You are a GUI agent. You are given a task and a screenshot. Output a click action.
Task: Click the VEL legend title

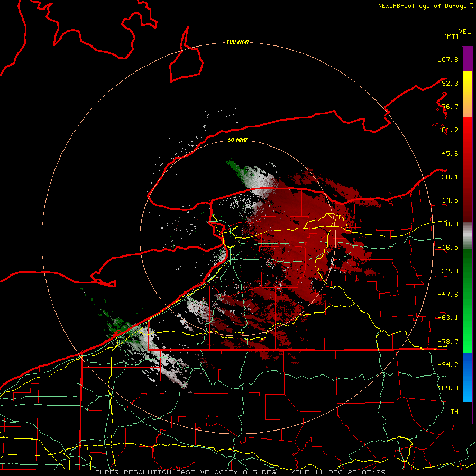(464, 32)
